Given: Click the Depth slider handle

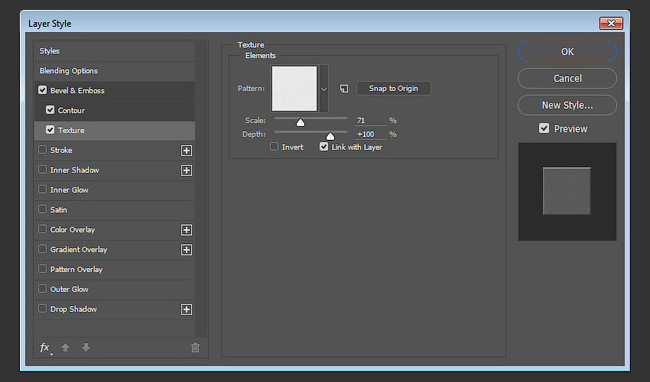Looking at the screenshot, I should 330,136.
